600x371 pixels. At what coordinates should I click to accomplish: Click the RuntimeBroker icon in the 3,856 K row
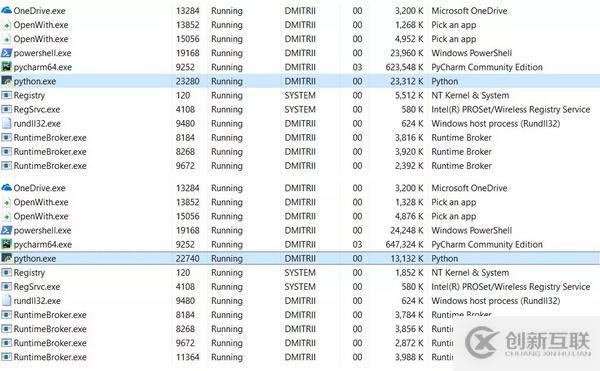(7, 329)
